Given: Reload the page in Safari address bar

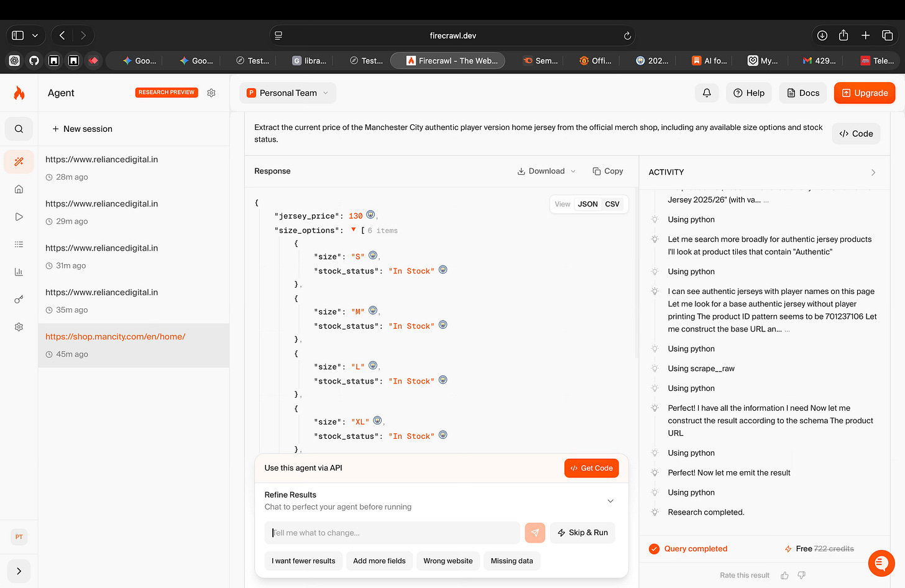Looking at the screenshot, I should (x=627, y=35).
